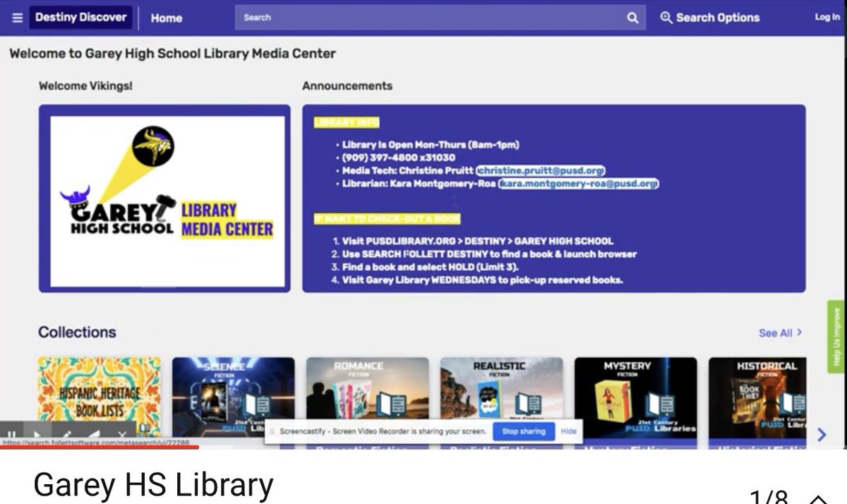Click the Visit PUSDLIBRARY.ORG instruction line
This screenshot has height=504, width=847.
click(478, 241)
